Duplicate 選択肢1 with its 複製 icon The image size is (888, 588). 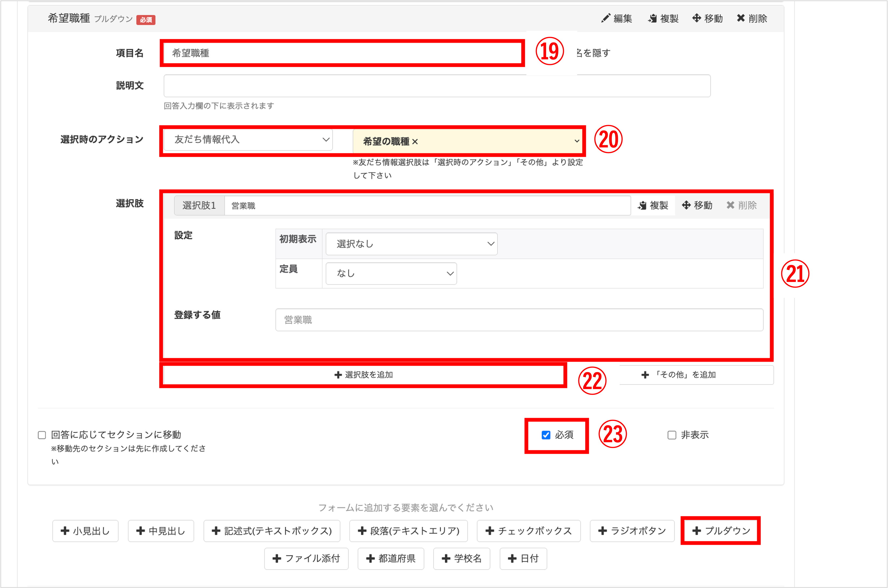(642, 205)
